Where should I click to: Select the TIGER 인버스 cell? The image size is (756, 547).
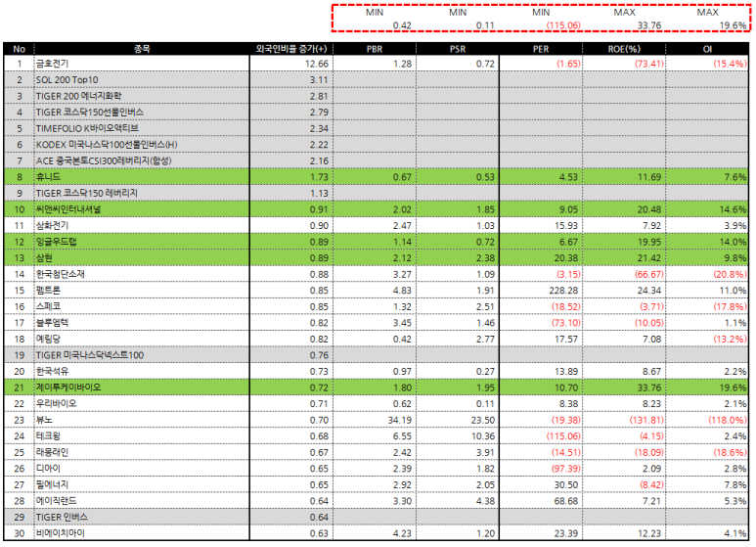[x=142, y=517]
